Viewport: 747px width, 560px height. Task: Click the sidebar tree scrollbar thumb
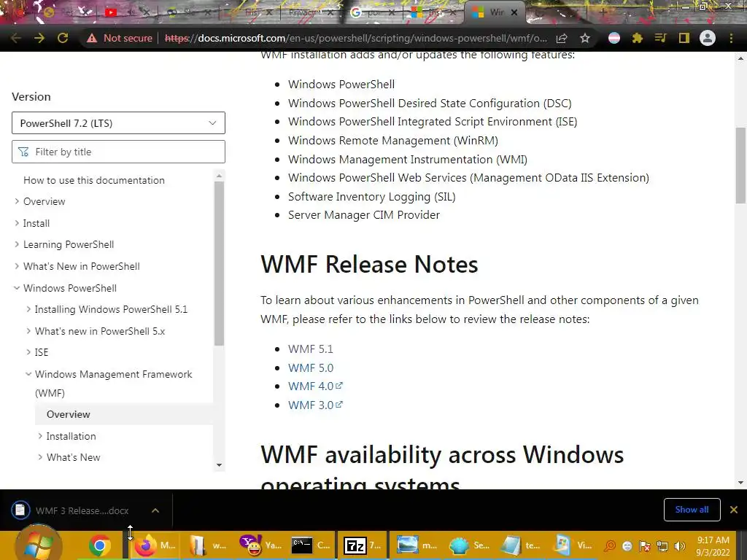click(x=219, y=262)
